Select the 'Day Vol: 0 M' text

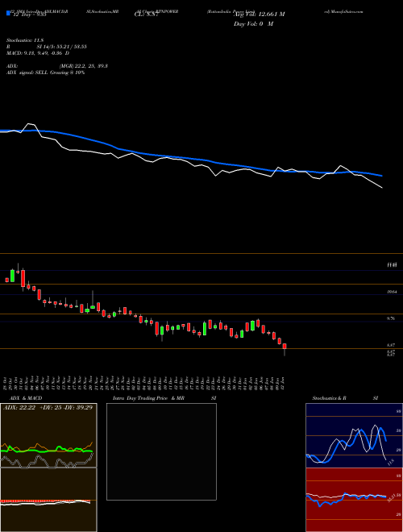tap(253, 24)
